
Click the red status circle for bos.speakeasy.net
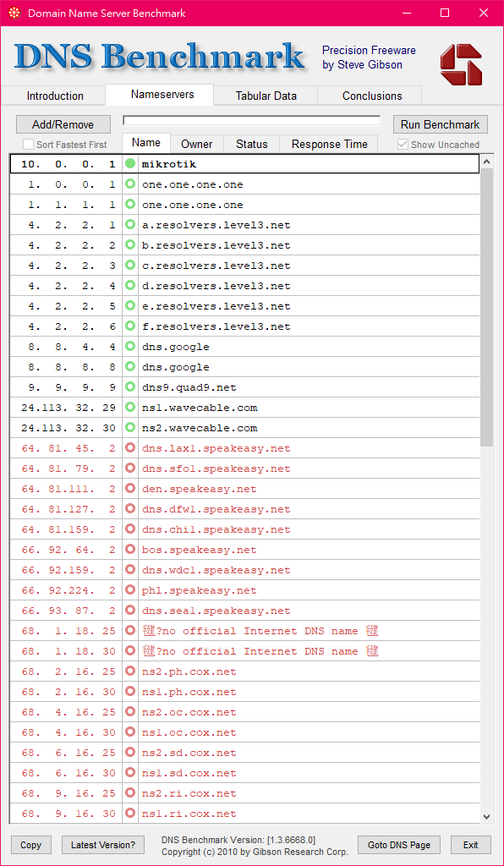click(130, 550)
